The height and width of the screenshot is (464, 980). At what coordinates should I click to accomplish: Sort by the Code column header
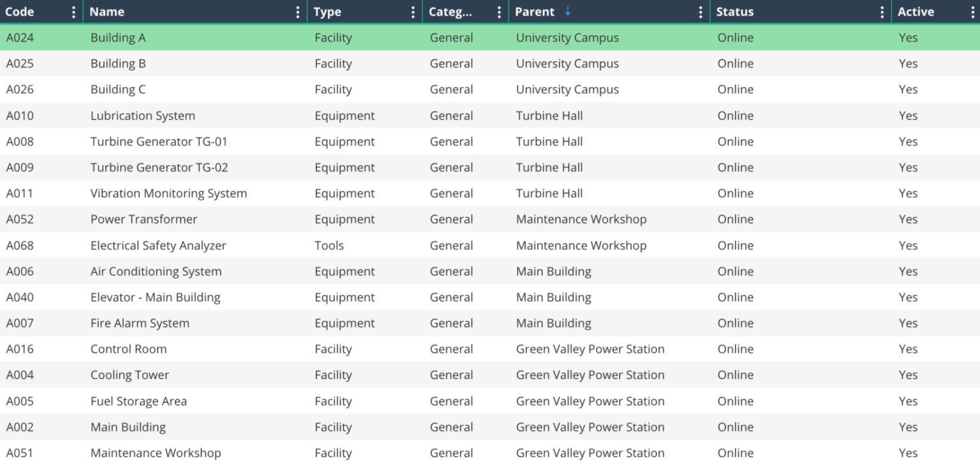point(20,12)
